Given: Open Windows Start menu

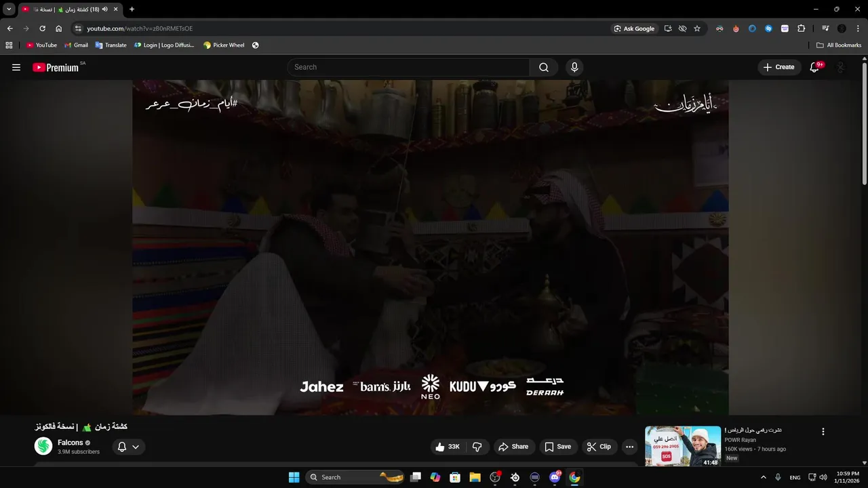Looking at the screenshot, I should tap(294, 477).
